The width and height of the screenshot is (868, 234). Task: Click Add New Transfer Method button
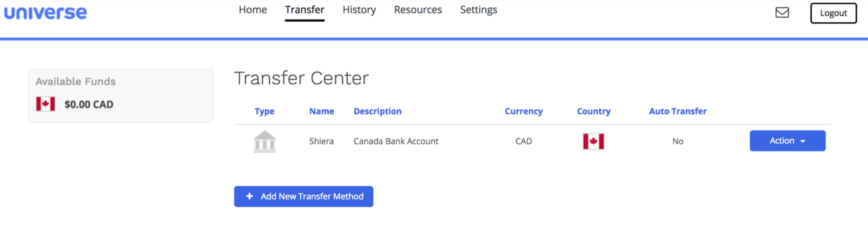[x=304, y=196]
